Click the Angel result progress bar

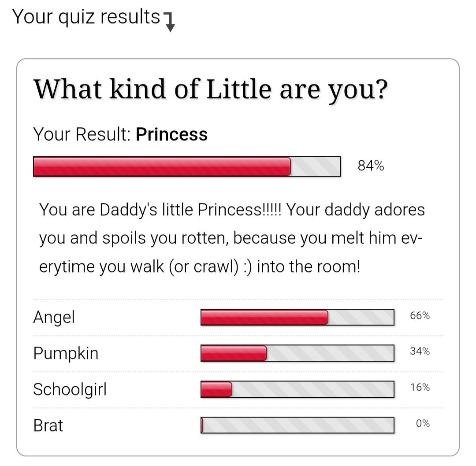coord(297,317)
